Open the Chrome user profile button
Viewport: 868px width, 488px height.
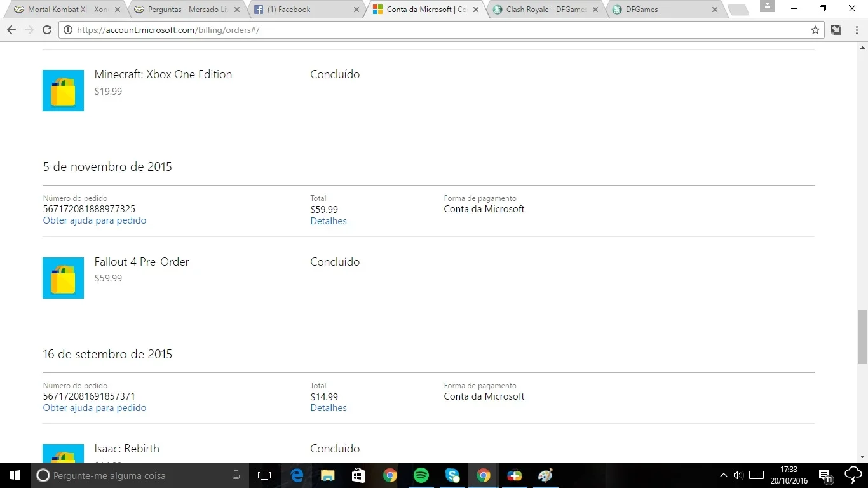click(767, 6)
